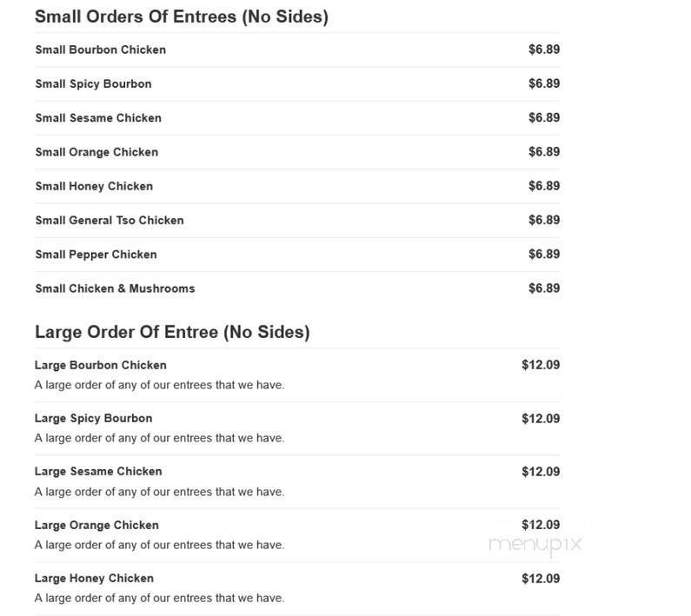This screenshot has height=616, width=691.
Task: Click the $6.89 price beside Small Pepper Chicken
Action: point(544,254)
